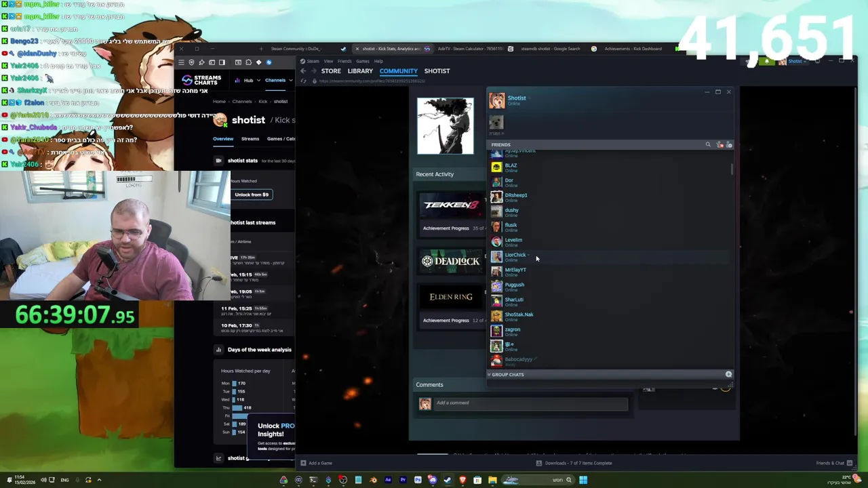Click Add a Game in Steam
This screenshot has height=488, width=868.
[x=317, y=463]
